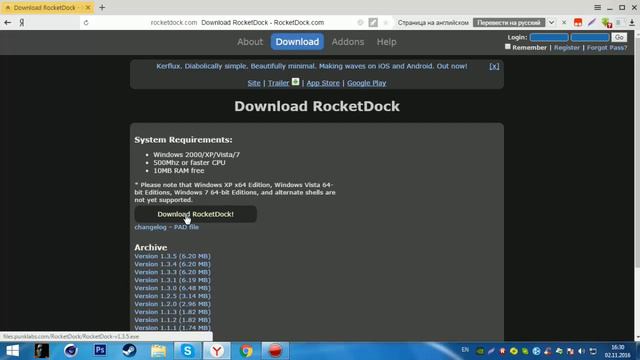Open Photoshop from the taskbar
Screen dimensions: 640x360
pyautogui.click(x=100, y=350)
